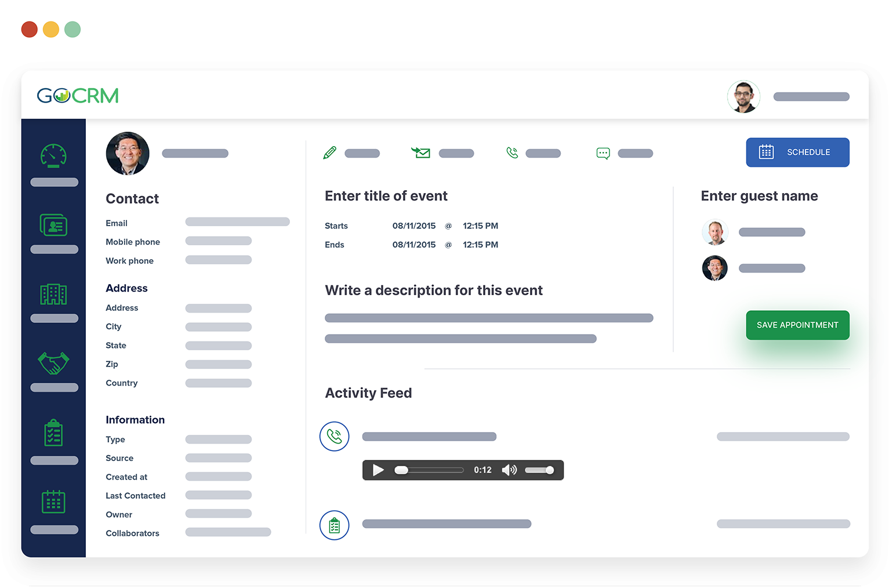
Task: Play the call recording audio
Action: 378,470
